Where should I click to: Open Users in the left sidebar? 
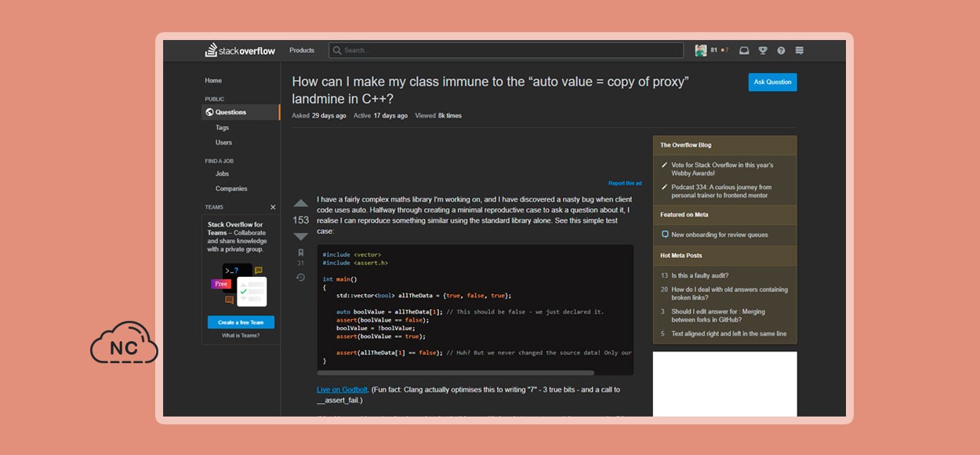[224, 143]
